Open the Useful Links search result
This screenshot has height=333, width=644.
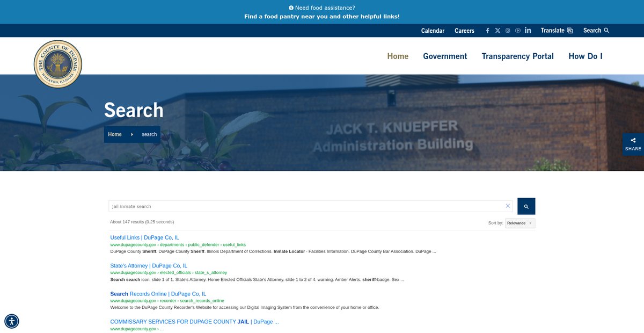click(144, 237)
